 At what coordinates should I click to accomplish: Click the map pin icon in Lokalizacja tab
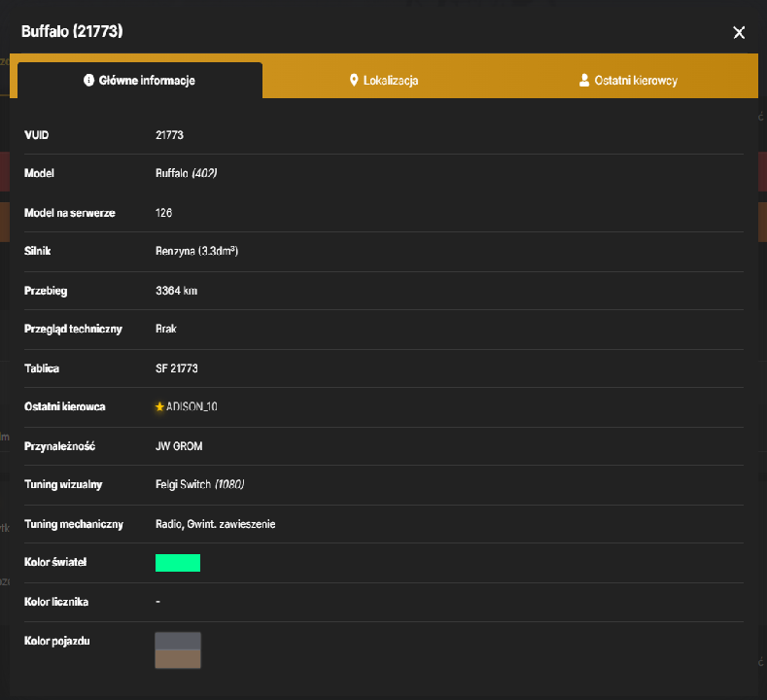(x=354, y=81)
